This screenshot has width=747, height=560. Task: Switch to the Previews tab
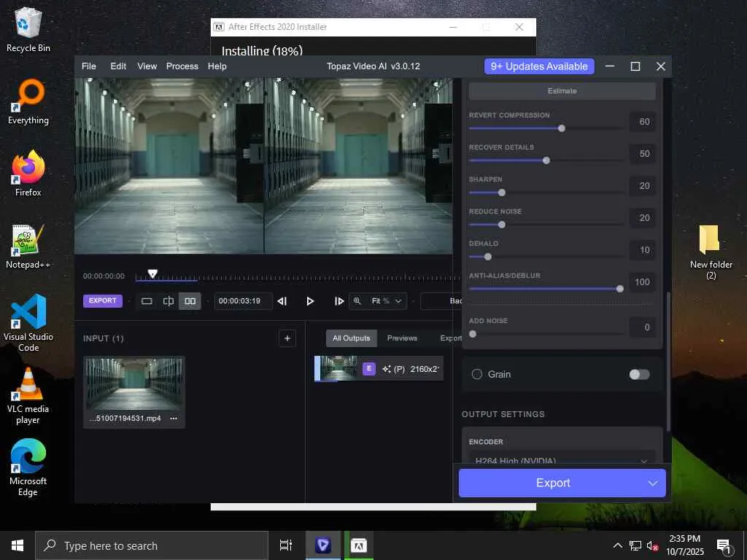click(402, 338)
